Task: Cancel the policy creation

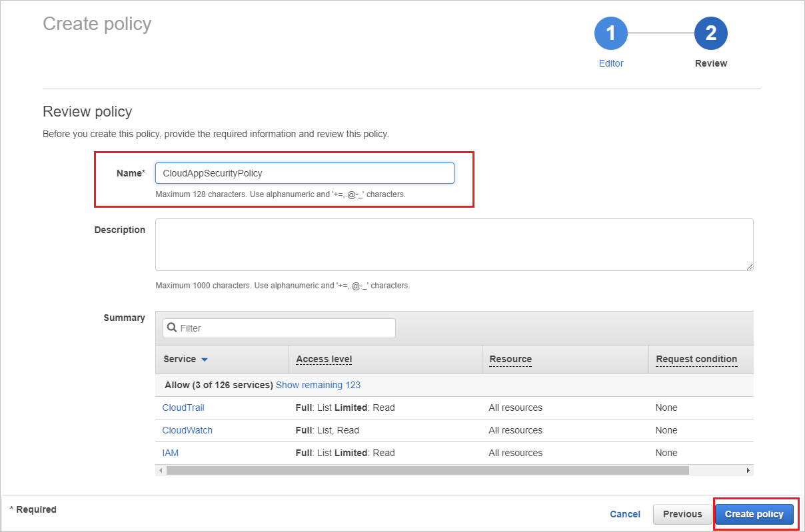Action: 624,514
